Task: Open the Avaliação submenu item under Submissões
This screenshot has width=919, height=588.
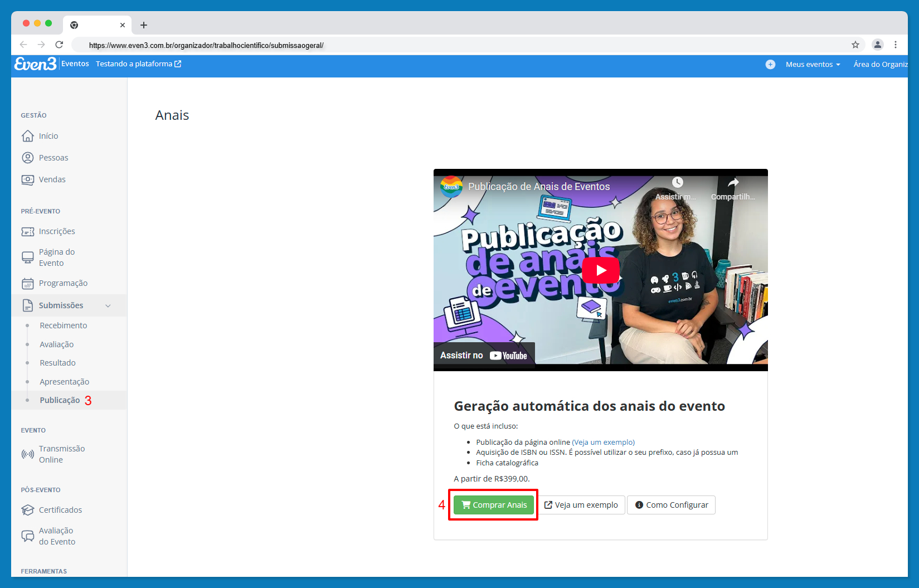Action: click(x=57, y=344)
